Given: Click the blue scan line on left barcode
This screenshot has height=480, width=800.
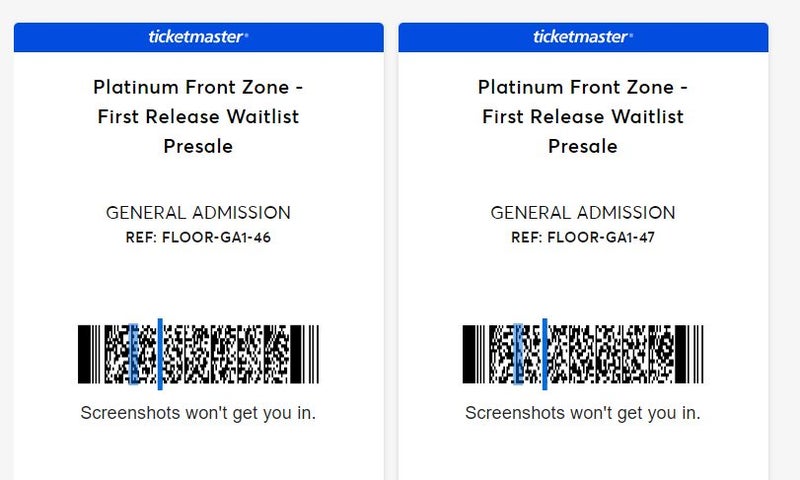Looking at the screenshot, I should (x=160, y=354).
